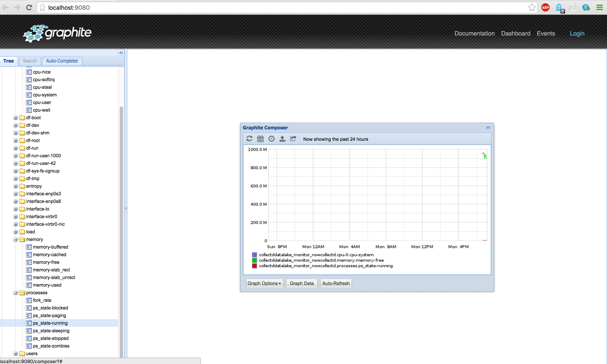Switch to the Search tab
The height and width of the screenshot is (364, 607).
point(30,61)
